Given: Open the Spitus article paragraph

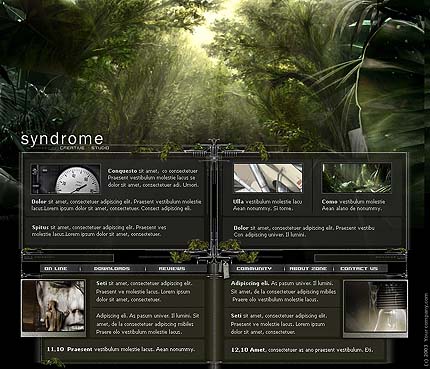Looking at the screenshot, I should tap(99, 231).
